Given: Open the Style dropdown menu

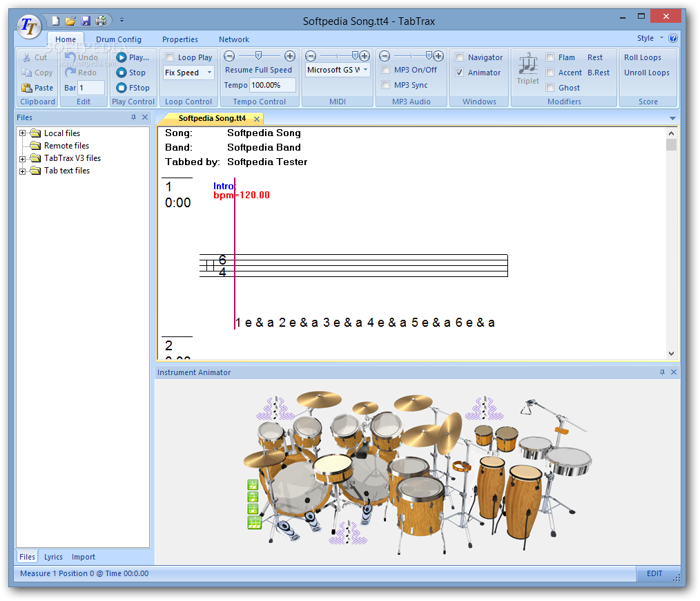Looking at the screenshot, I should (650, 38).
